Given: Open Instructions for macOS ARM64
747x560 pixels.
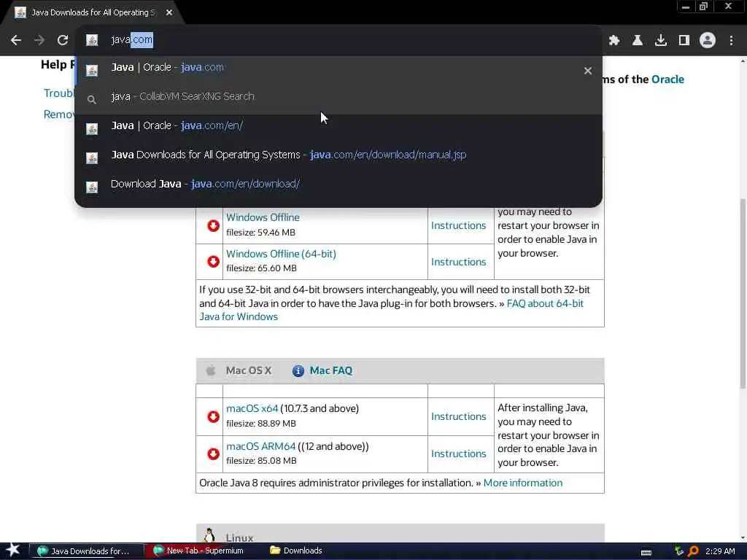Looking at the screenshot, I should (x=458, y=454).
